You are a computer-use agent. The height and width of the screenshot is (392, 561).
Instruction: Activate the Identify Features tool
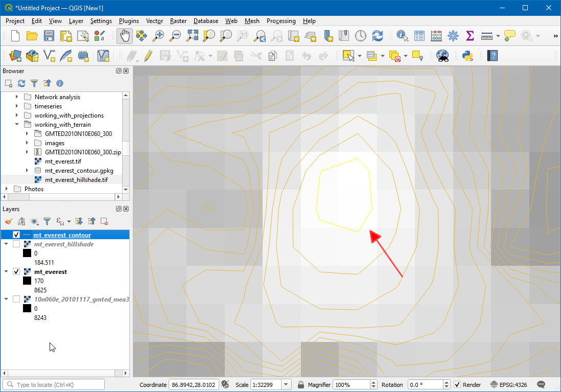coord(403,36)
